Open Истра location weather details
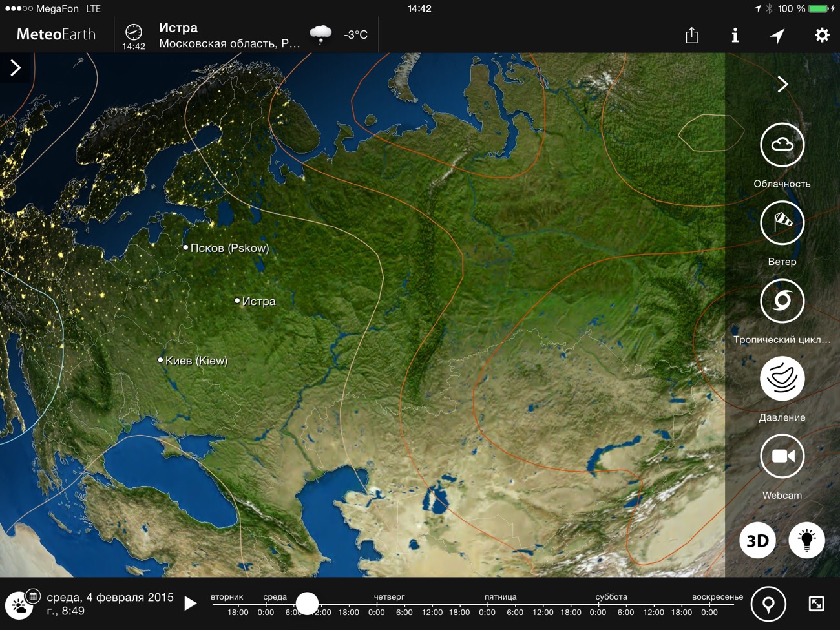This screenshot has height=630, width=840. pos(229,35)
